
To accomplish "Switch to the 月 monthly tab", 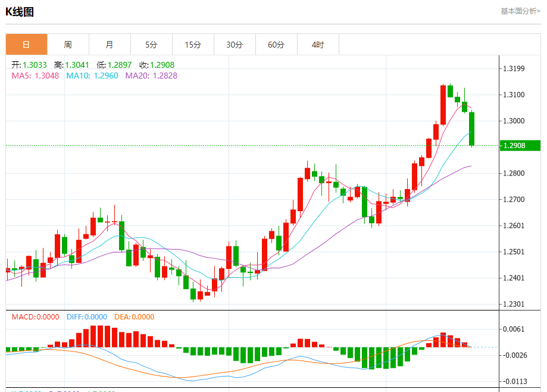I will pyautogui.click(x=110, y=45).
